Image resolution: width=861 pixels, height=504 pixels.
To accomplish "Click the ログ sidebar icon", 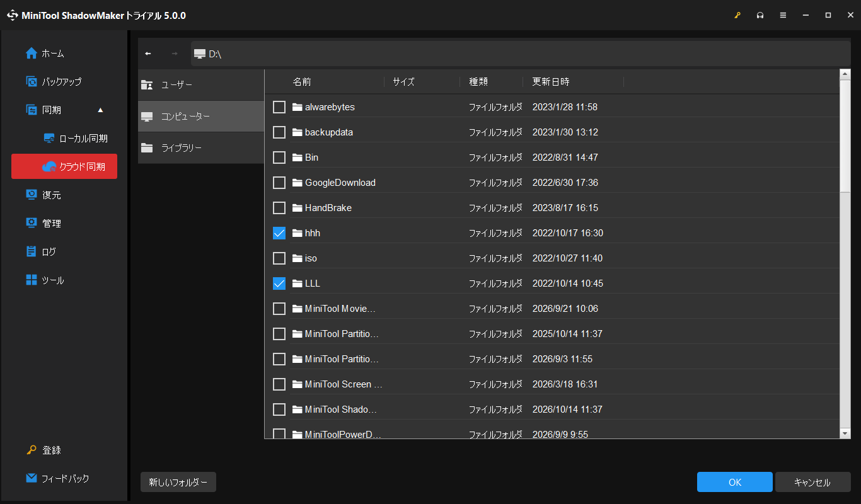I will (x=32, y=251).
